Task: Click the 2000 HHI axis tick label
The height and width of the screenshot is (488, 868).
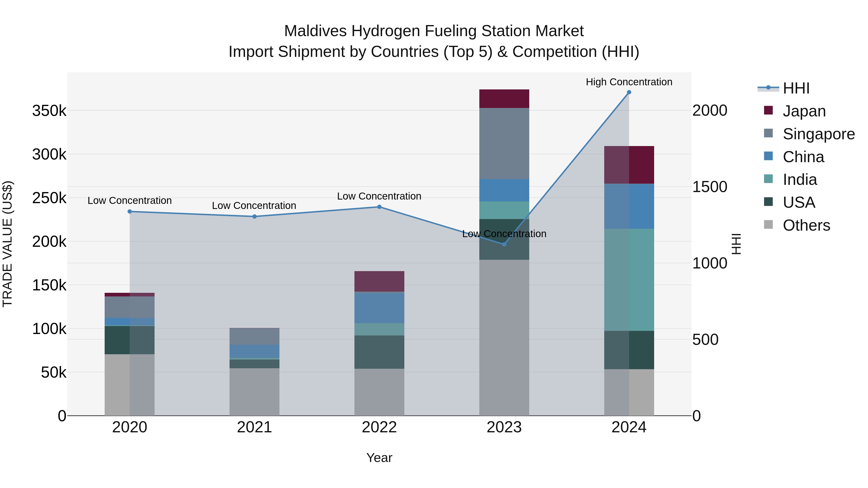Action: click(710, 111)
